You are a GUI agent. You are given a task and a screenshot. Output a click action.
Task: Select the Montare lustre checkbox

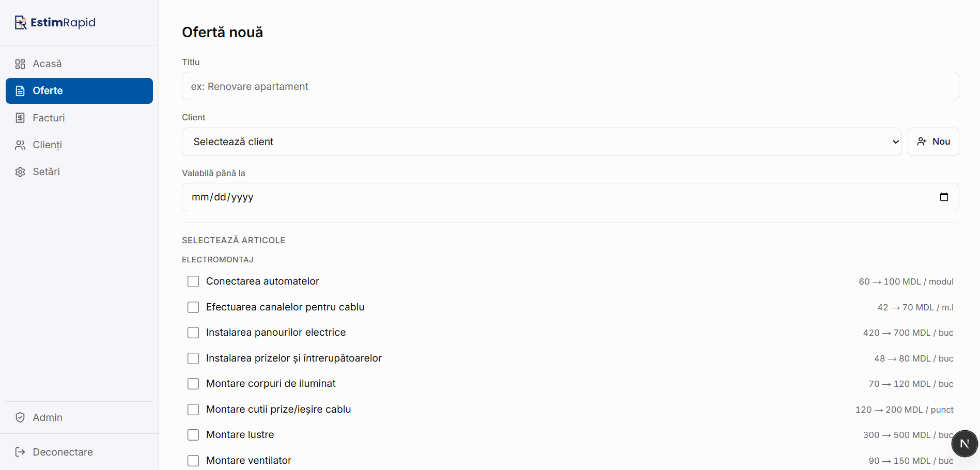[193, 435]
